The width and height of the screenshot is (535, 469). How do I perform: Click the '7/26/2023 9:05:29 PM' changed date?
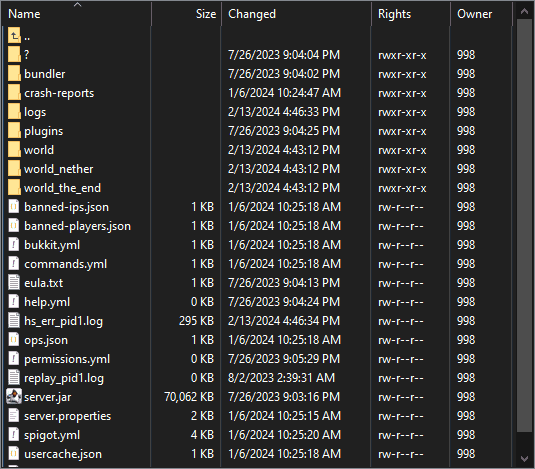click(284, 358)
